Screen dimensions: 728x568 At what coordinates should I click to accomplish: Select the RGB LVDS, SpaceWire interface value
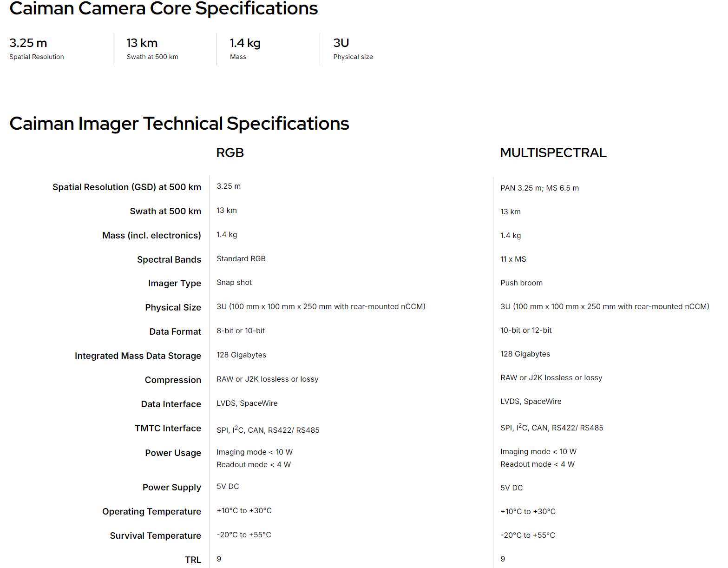click(x=247, y=403)
